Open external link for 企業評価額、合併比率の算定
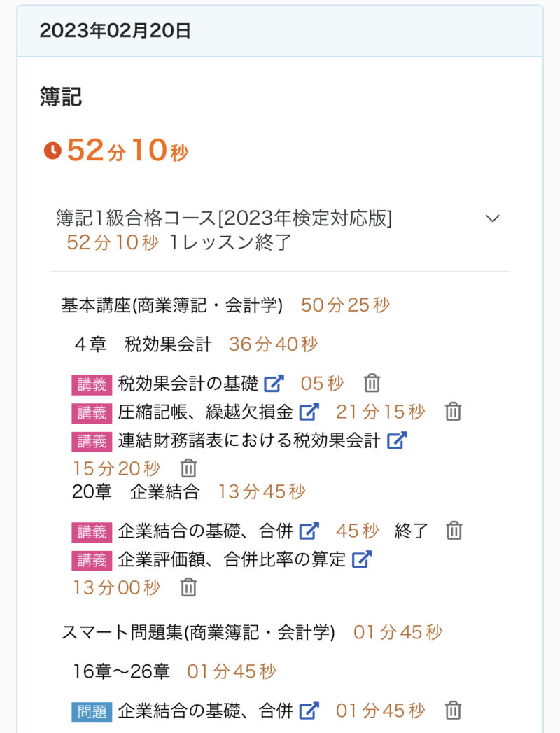 click(x=361, y=559)
